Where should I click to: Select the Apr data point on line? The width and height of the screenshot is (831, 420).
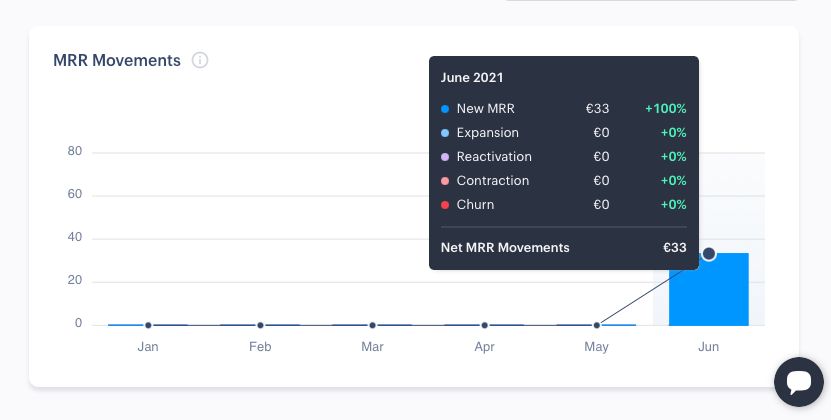pyautogui.click(x=484, y=325)
